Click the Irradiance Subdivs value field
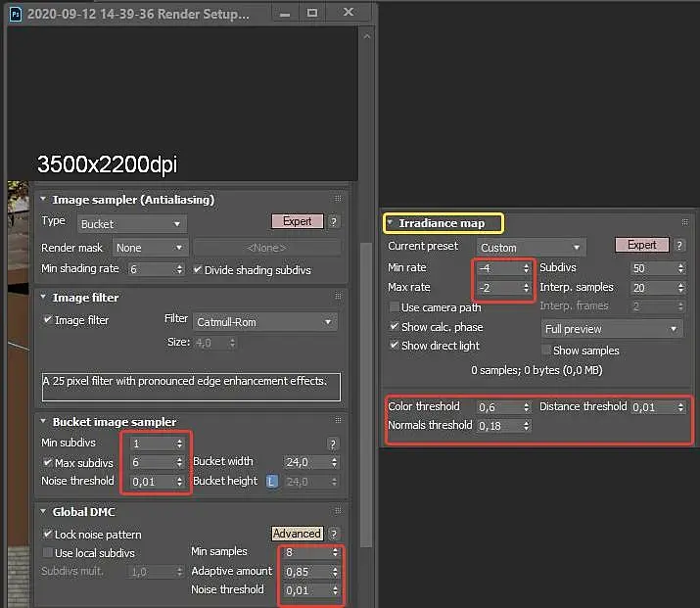Image resolution: width=700 pixels, height=608 pixels. click(653, 268)
